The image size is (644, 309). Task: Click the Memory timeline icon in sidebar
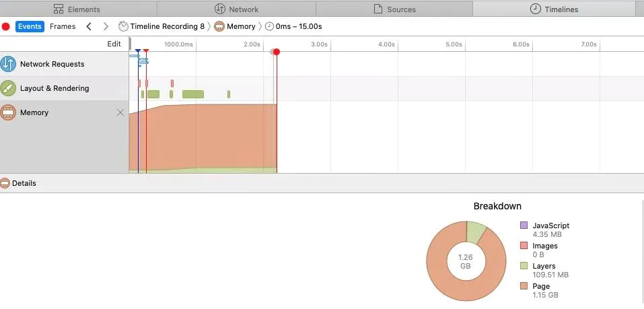(8, 112)
